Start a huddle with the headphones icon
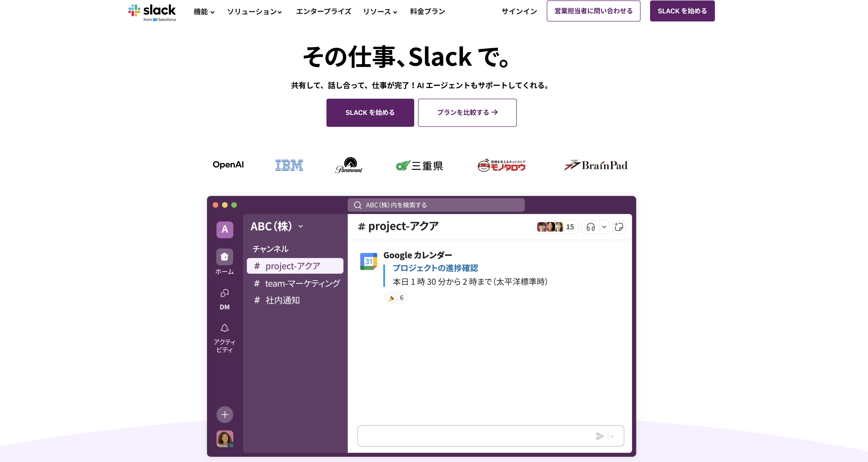 [590, 227]
